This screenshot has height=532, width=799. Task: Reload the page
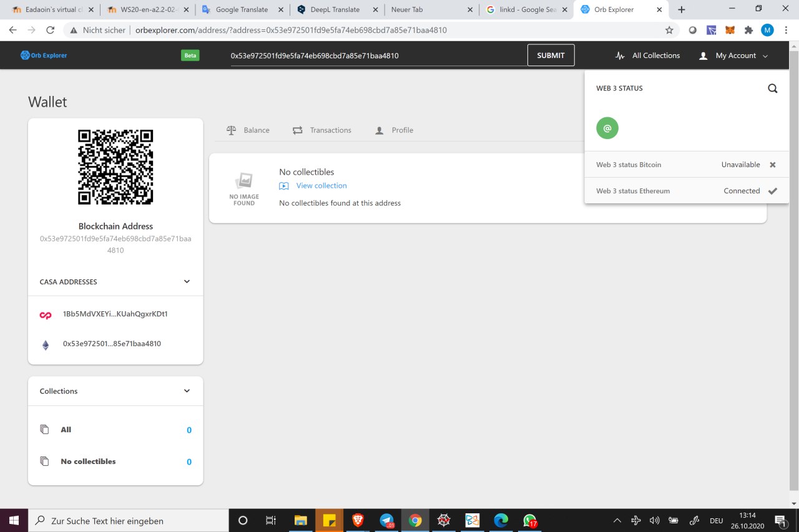(51, 30)
